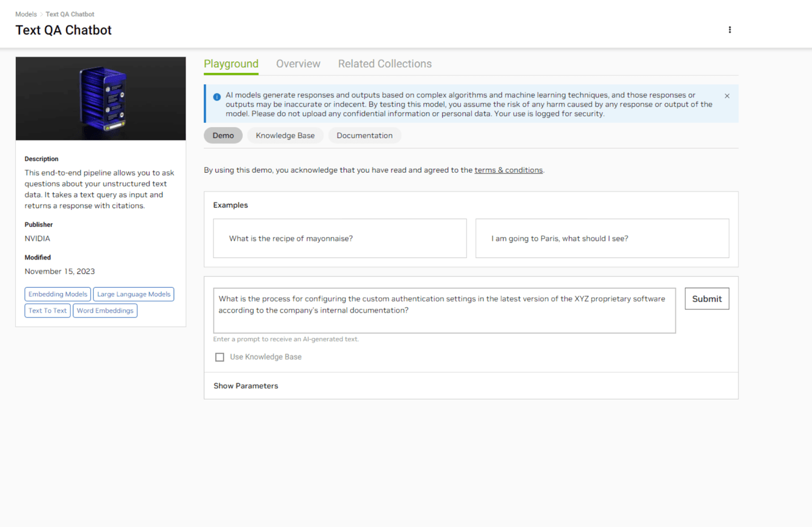Screen dimensions: 812x527
Task: Switch to the Knowledge Base section
Action: click(x=285, y=135)
